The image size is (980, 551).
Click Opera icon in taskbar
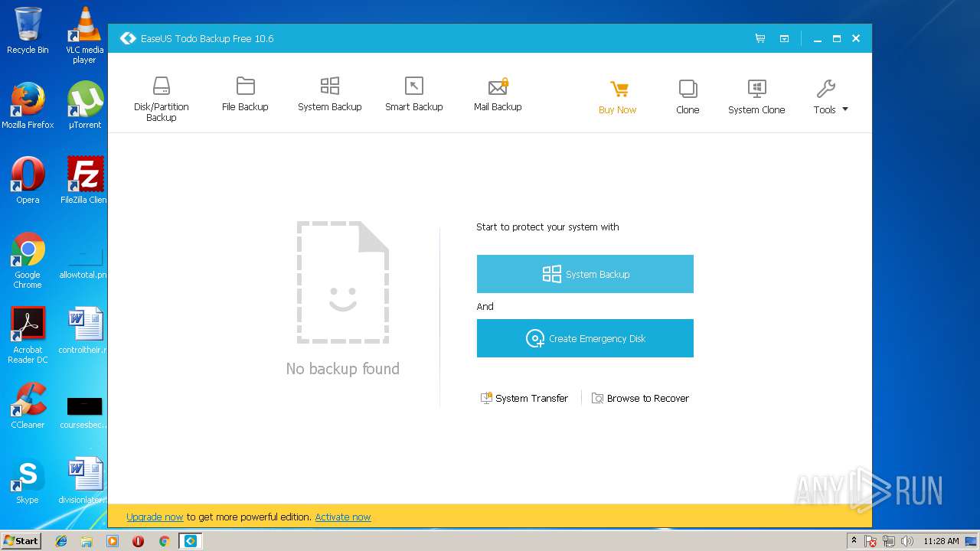(138, 541)
